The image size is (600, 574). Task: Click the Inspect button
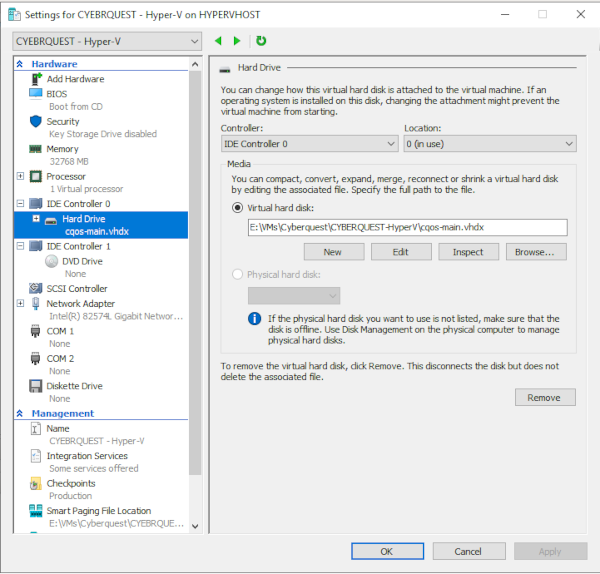pos(468,252)
